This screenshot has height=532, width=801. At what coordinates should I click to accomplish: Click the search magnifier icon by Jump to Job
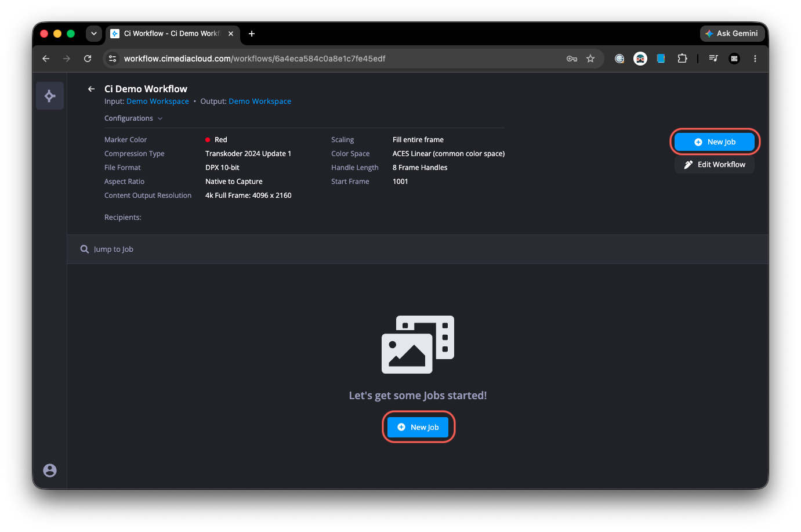(x=85, y=249)
